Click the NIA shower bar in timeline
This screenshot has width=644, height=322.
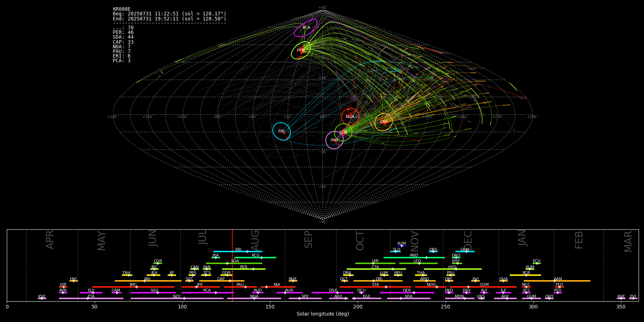[278, 287]
